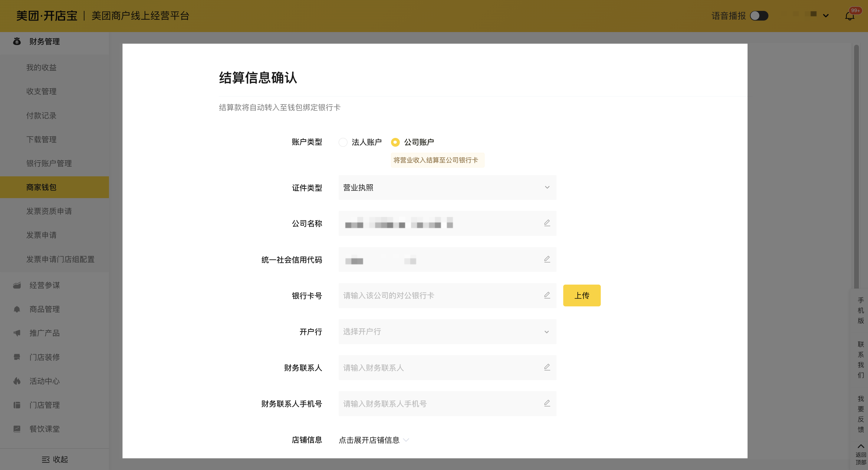Click the 返回顶部 arrow icon
Viewport: 868px width, 470px height.
click(x=861, y=446)
